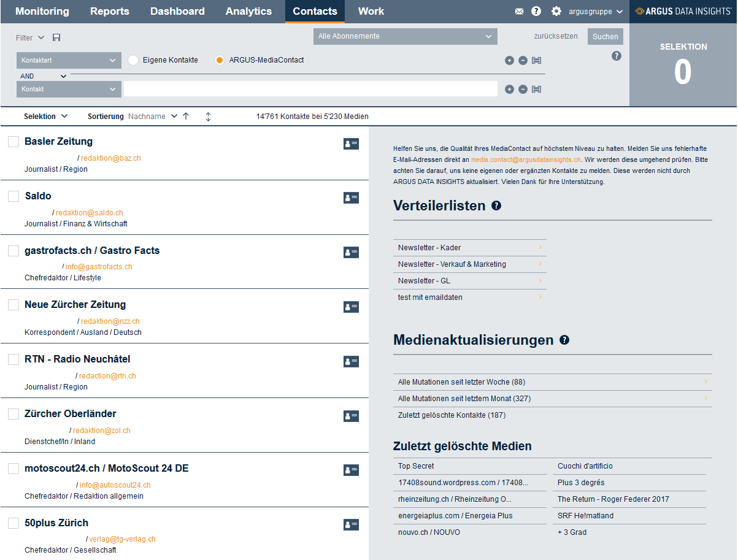This screenshot has height=560, width=738.
Task: Expand Newsletter - Kader distribution list
Action: [x=470, y=248]
